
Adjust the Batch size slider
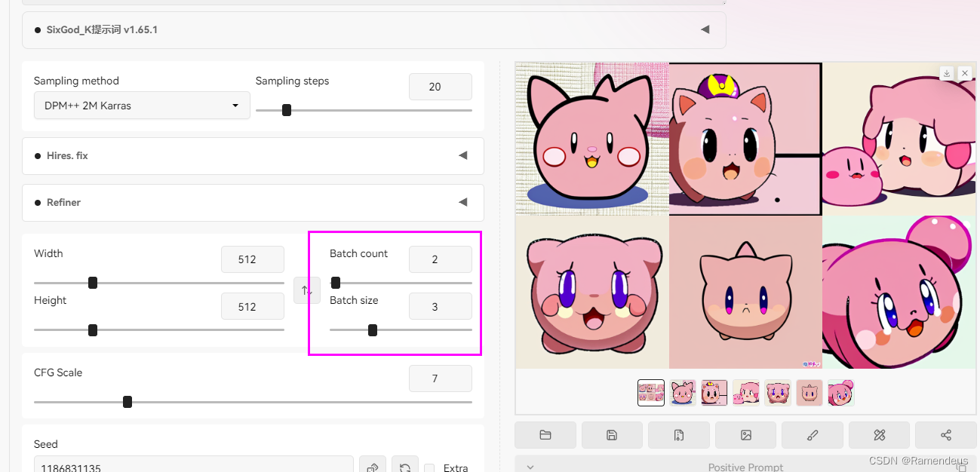tap(401, 329)
